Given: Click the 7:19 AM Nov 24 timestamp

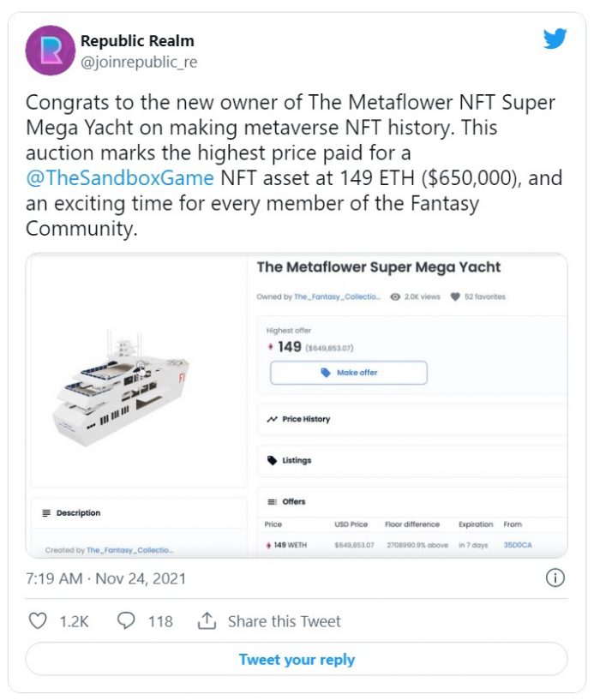Looking at the screenshot, I should point(105,578).
